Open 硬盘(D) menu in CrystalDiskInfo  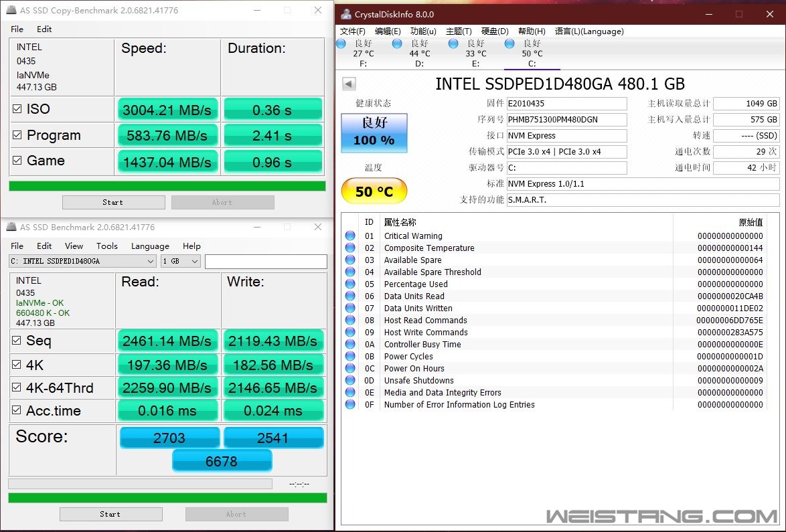point(495,31)
